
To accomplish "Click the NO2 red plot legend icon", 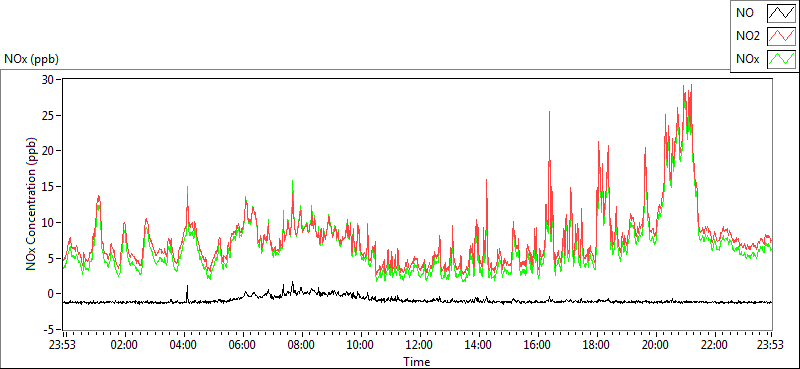I will (x=781, y=37).
